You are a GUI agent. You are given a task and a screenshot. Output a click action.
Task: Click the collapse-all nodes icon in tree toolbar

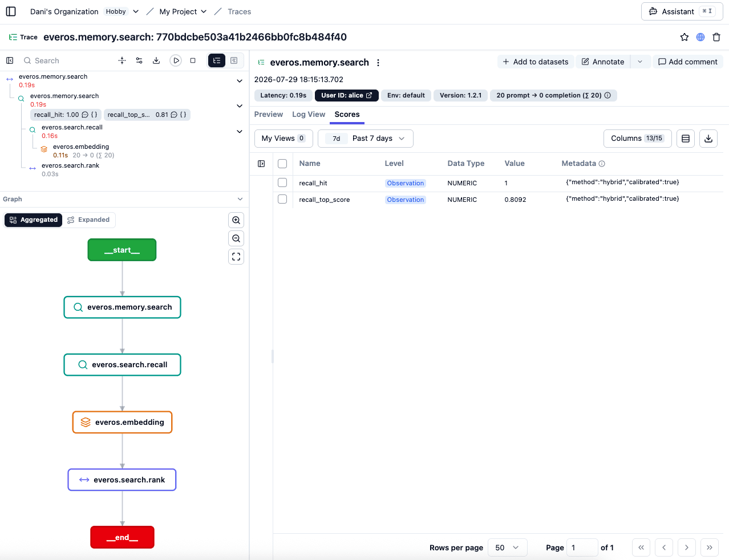point(122,60)
